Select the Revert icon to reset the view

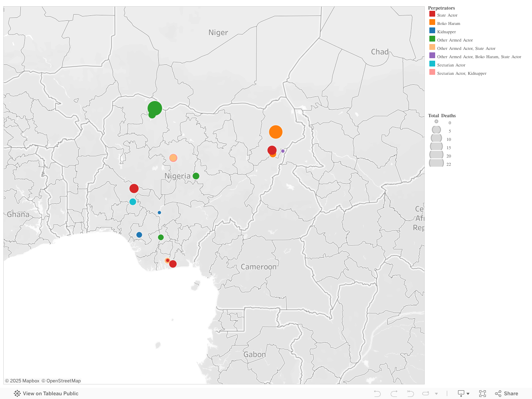click(x=410, y=393)
